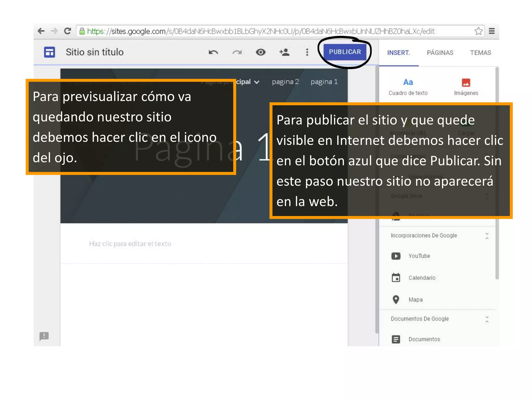Click the feedback exclamation icon

click(44, 336)
